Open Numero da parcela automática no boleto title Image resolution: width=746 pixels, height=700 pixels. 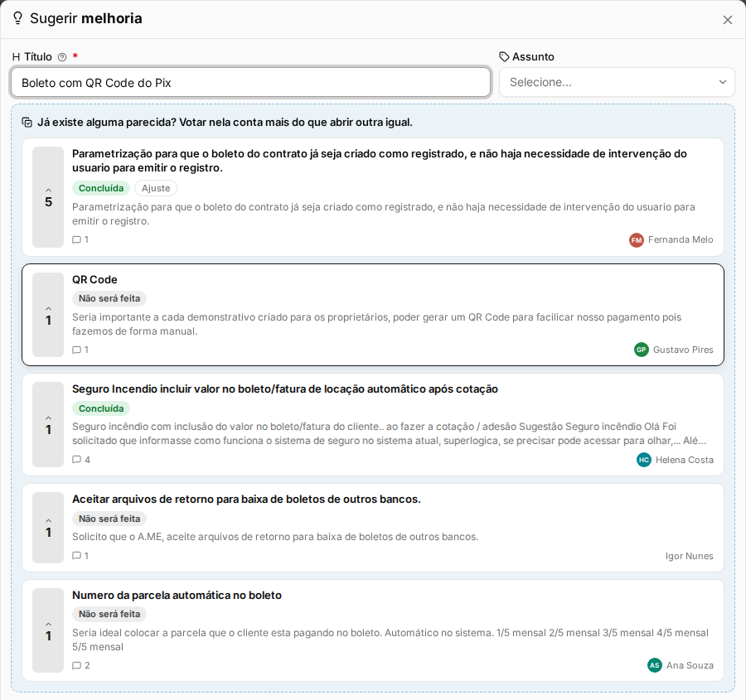click(177, 596)
